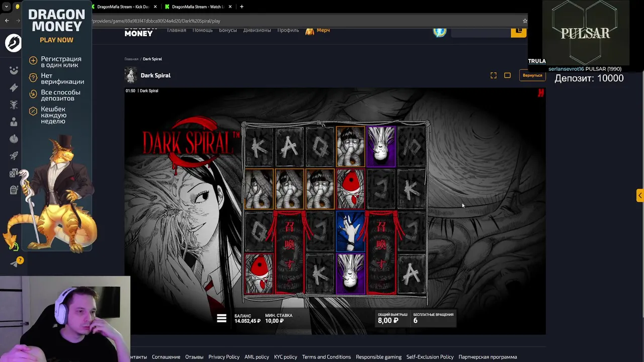This screenshot has width=644, height=362.
Task: Click the PULSAR video overlay thumbnail
Action: click(x=585, y=33)
